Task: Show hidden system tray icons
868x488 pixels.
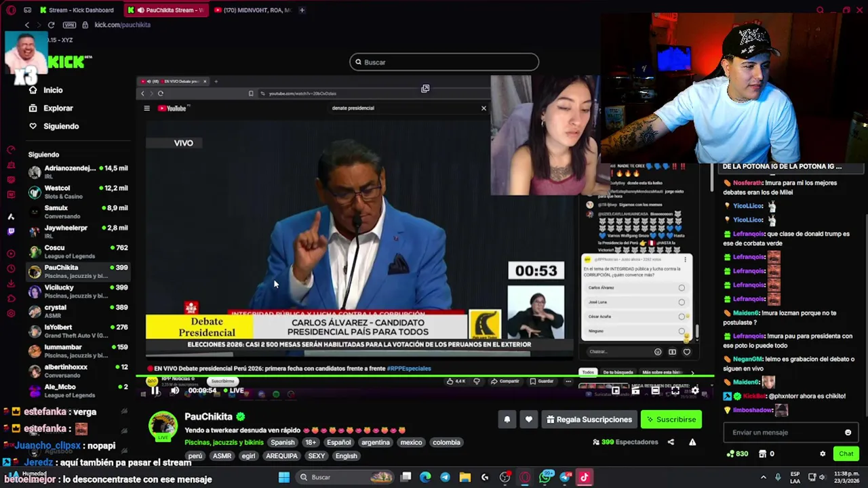Action: 763,477
